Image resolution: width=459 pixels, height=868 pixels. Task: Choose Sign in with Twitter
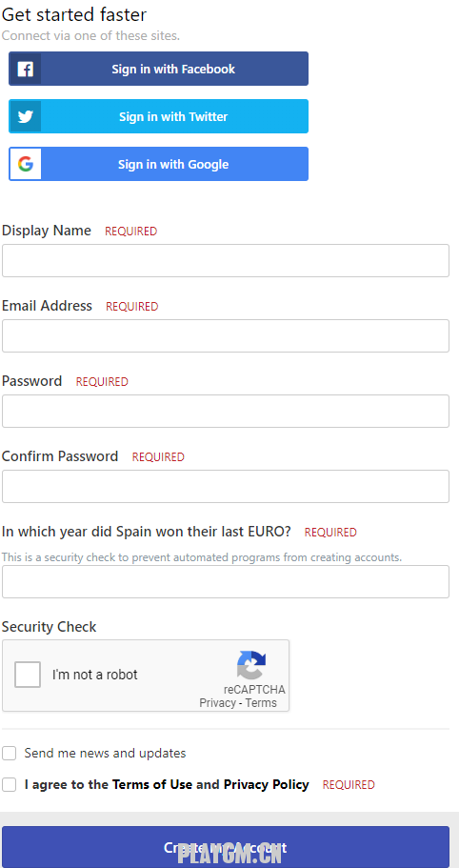159,116
